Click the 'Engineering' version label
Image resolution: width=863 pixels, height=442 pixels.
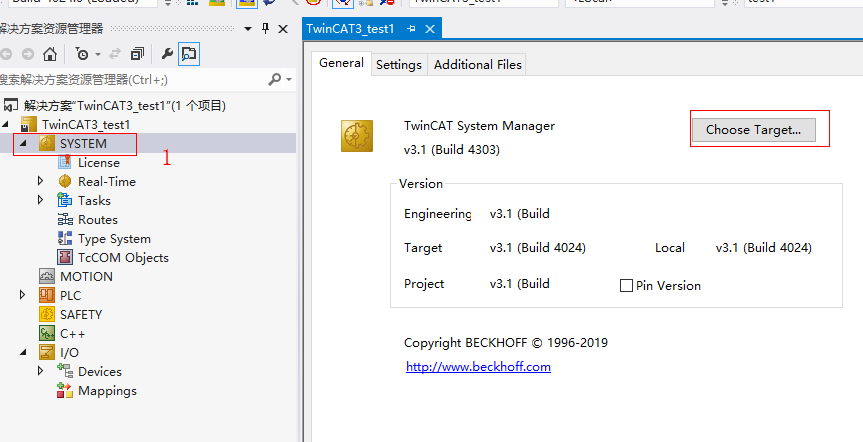[438, 214]
